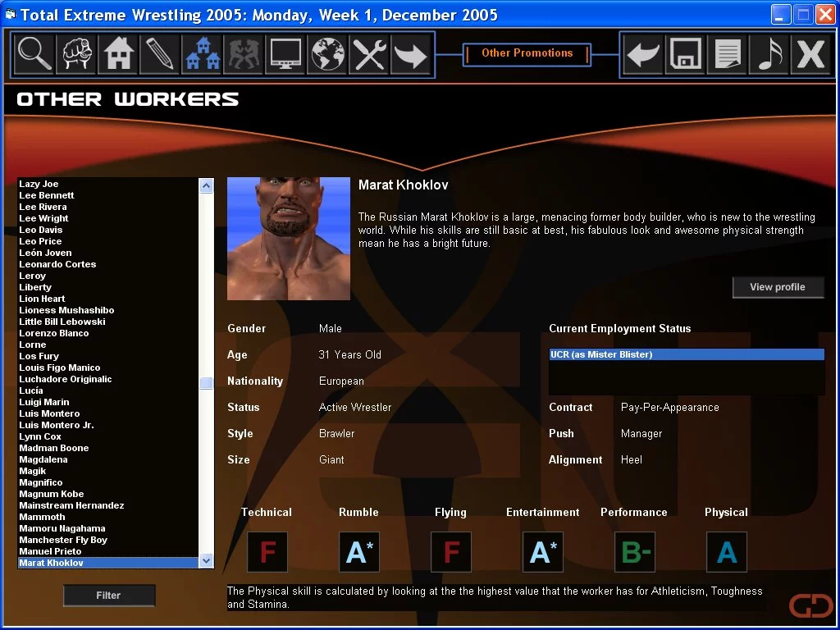Open the Other Promotions section label
Screen dimensions: 840x630
click(527, 53)
